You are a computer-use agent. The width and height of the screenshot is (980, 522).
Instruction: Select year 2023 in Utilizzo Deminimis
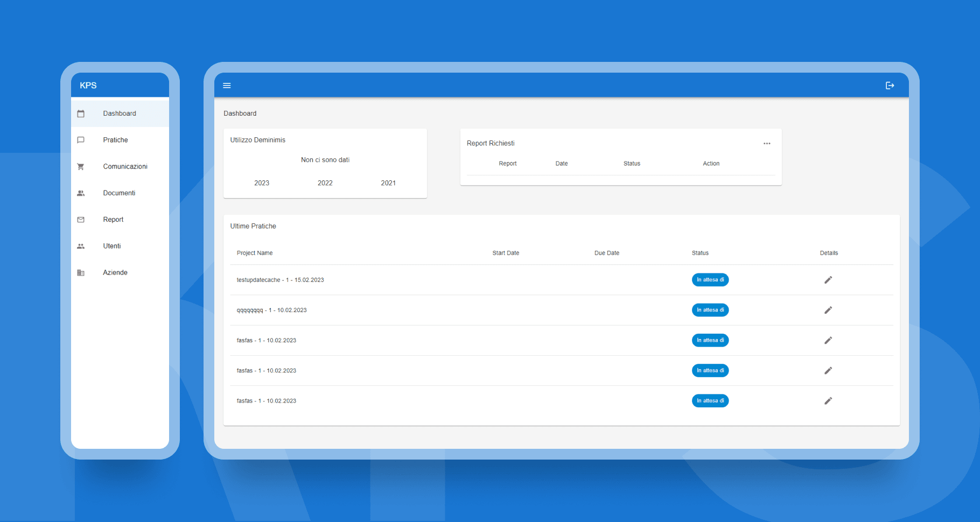(x=262, y=183)
